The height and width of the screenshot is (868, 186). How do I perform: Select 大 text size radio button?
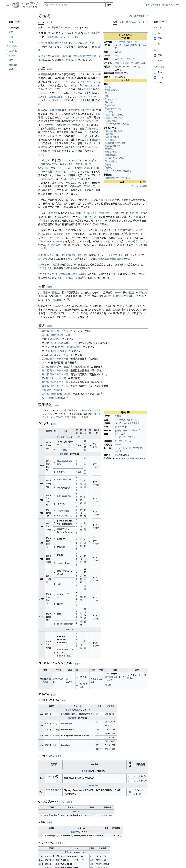coord(155,43)
